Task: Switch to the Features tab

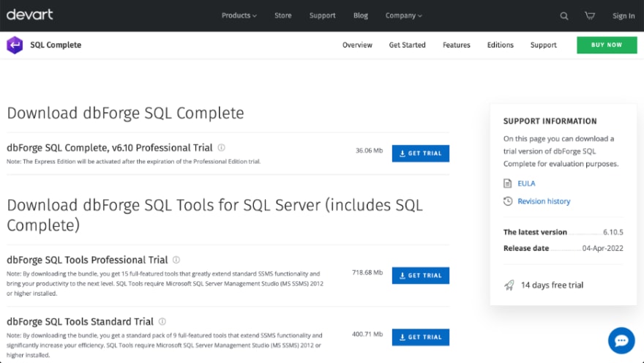Action: (457, 45)
